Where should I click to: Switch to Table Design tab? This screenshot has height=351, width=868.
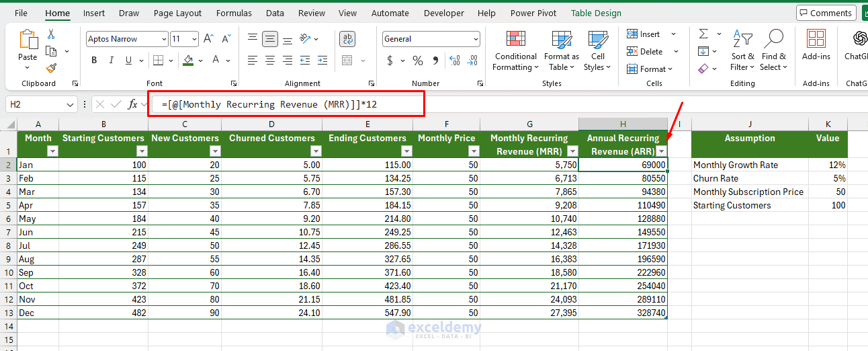pyautogui.click(x=596, y=13)
